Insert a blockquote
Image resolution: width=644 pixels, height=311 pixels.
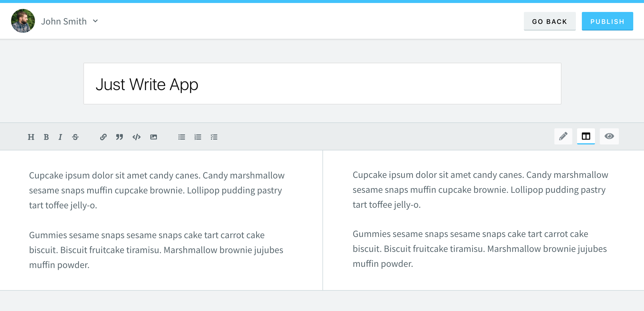tap(119, 137)
